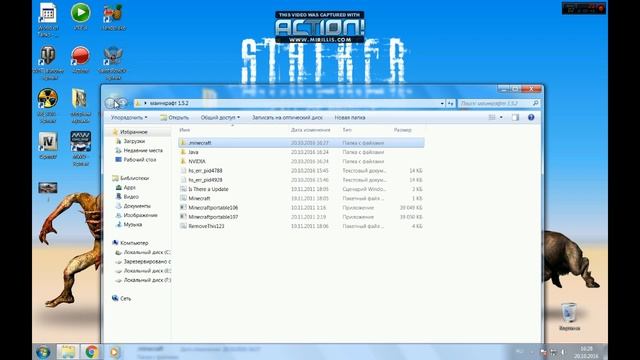Image resolution: width=640 pixels, height=360 pixels.
Task: Open the .minecraft folder icon
Action: (183, 143)
